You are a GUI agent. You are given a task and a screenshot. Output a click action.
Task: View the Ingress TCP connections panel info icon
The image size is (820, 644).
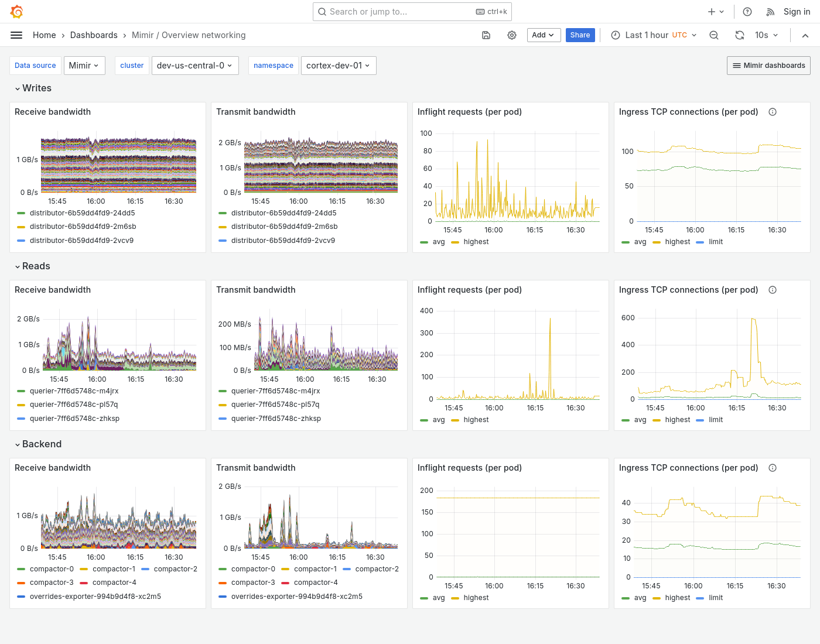click(773, 112)
